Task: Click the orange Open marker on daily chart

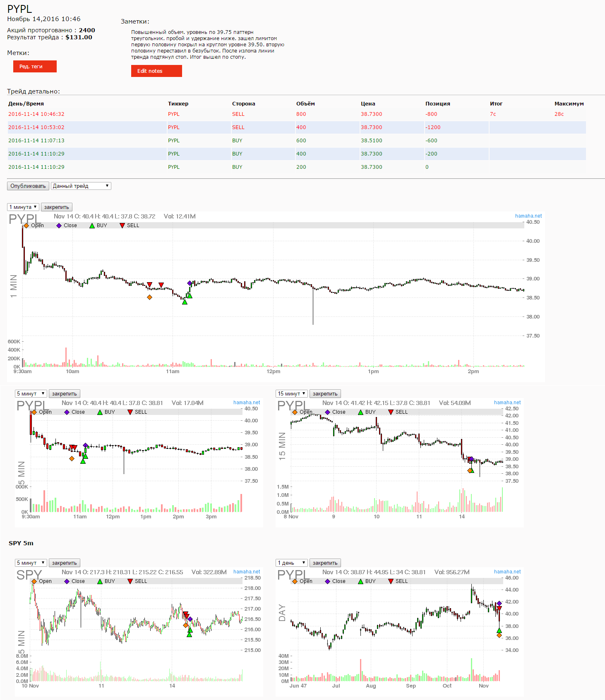Action: [x=499, y=635]
